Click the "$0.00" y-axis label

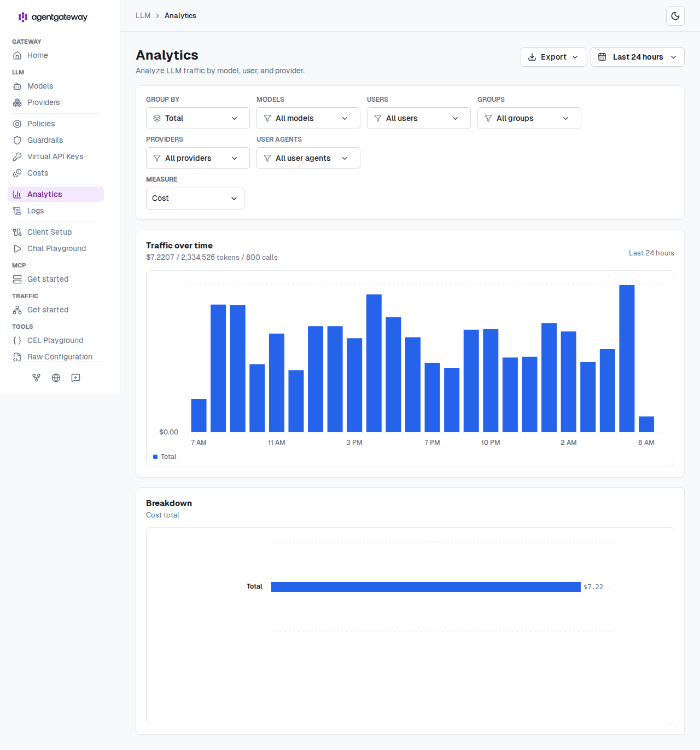[x=168, y=432]
